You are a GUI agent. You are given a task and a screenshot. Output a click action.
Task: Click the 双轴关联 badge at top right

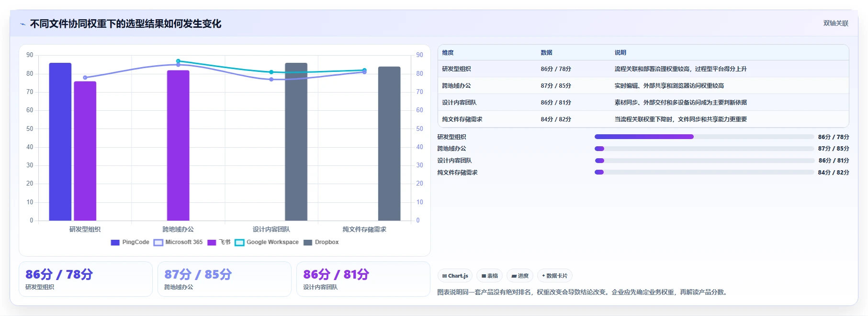point(835,23)
